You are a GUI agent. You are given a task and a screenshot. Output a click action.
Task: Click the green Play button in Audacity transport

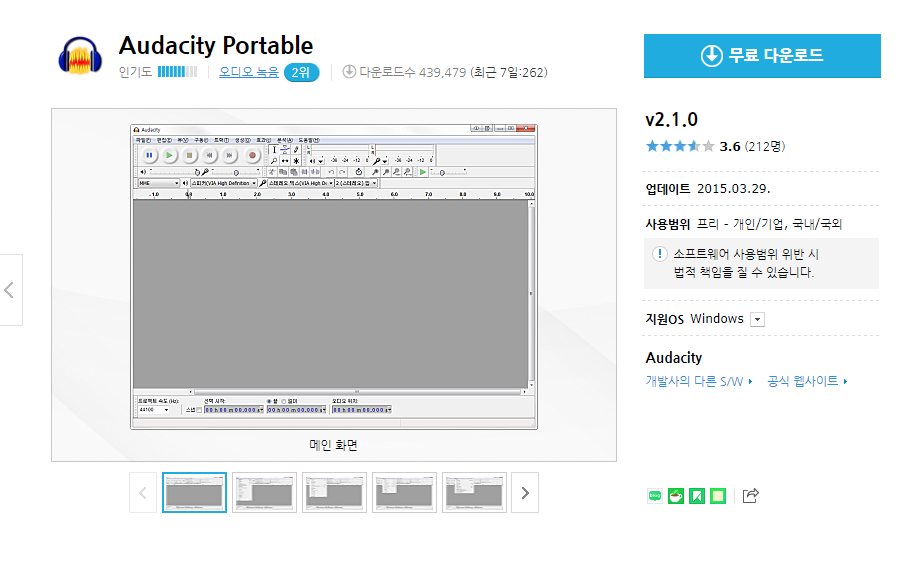[x=169, y=155]
